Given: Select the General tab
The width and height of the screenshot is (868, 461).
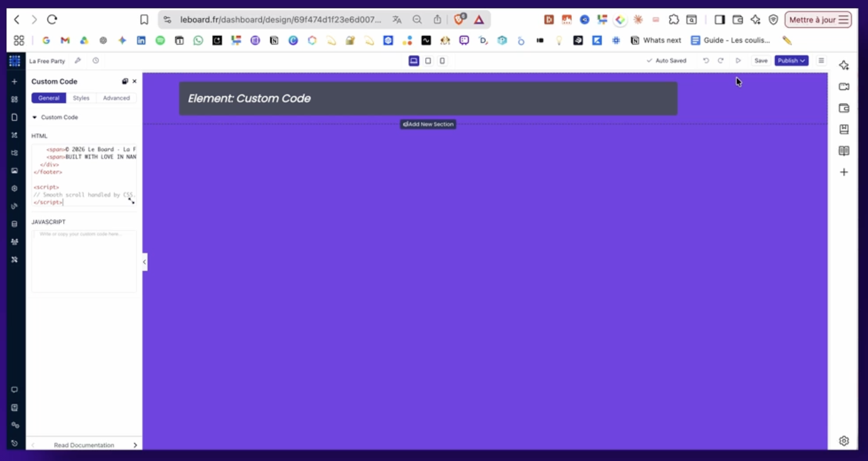Looking at the screenshot, I should pos(49,98).
